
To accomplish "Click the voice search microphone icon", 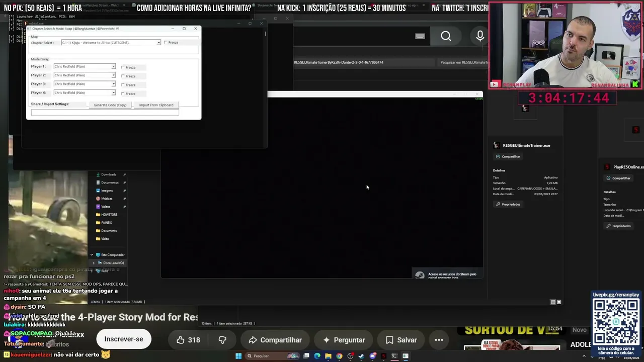I will [x=480, y=36].
